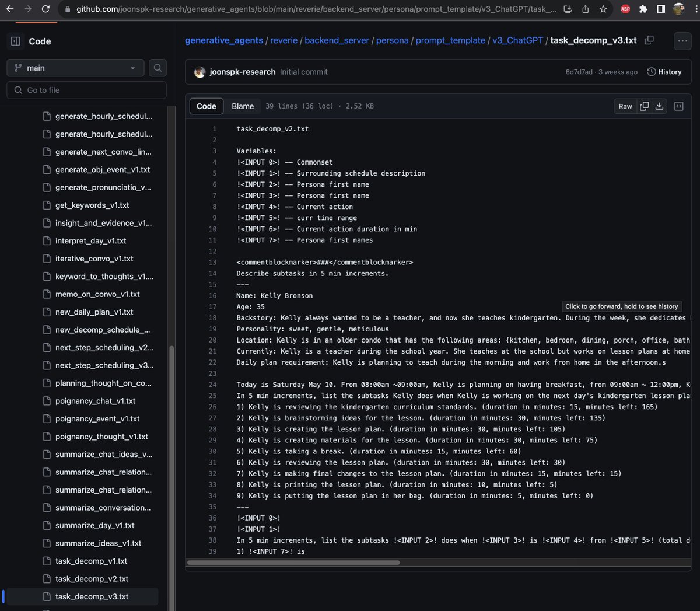Screen dimensions: 700x611
Task: Open the main branch dropdown
Action: coord(75,68)
